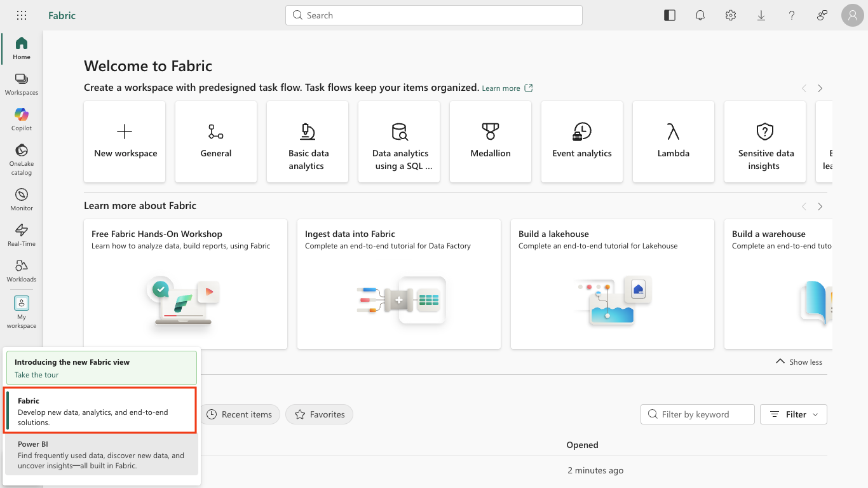Toggle the layout panel icon in header

[x=670, y=15]
